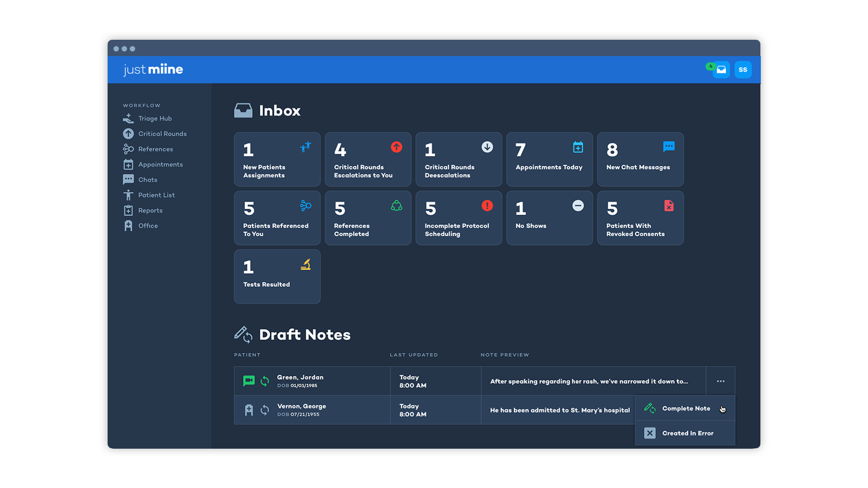
Task: Click the red escalation arrow icon
Action: coord(396,147)
